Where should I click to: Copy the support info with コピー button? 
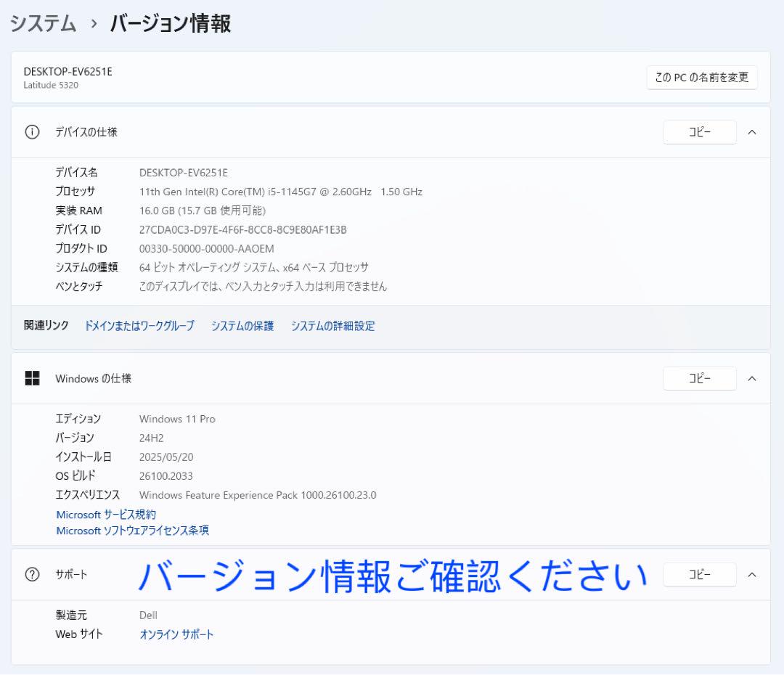700,575
